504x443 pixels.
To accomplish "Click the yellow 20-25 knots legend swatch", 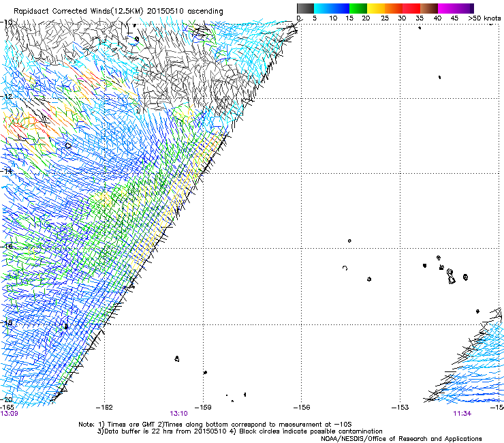I will [376, 8].
